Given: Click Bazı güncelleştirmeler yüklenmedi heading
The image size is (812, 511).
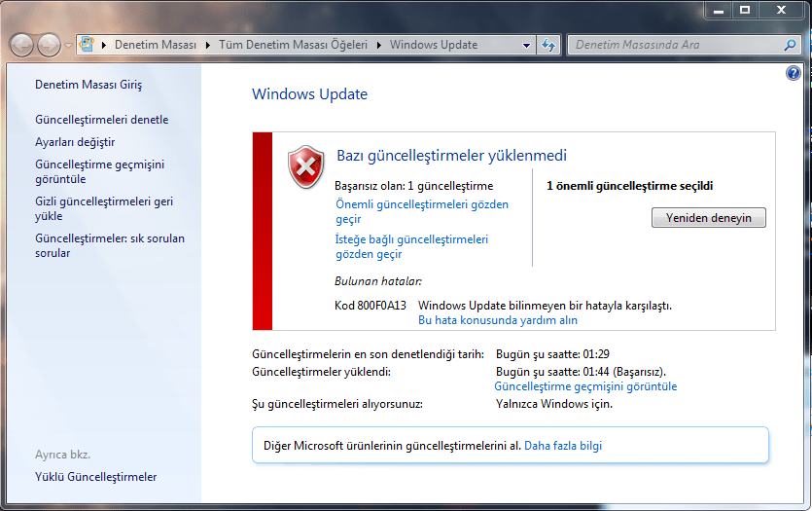Looking at the screenshot, I should point(451,156).
